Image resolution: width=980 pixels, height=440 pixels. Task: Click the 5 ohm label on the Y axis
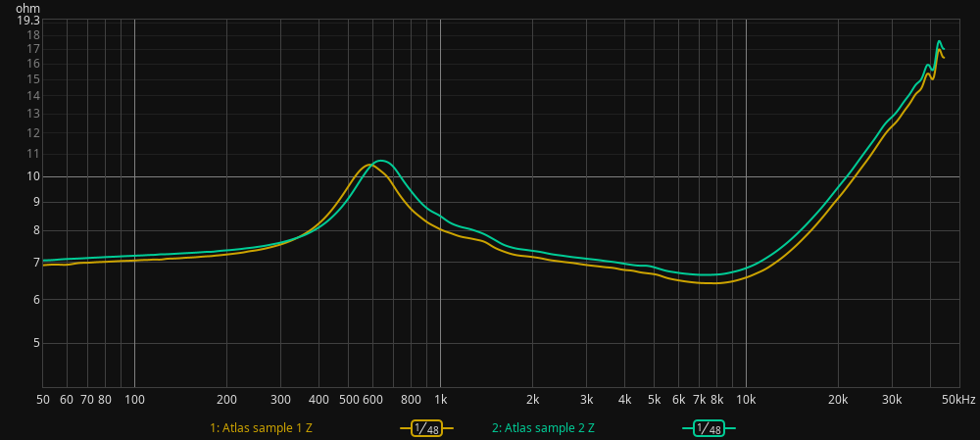tap(35, 343)
